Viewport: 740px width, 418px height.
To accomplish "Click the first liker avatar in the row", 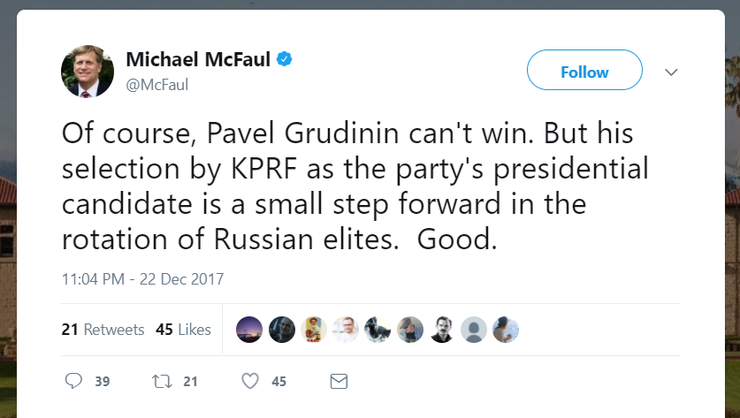I will [250, 329].
